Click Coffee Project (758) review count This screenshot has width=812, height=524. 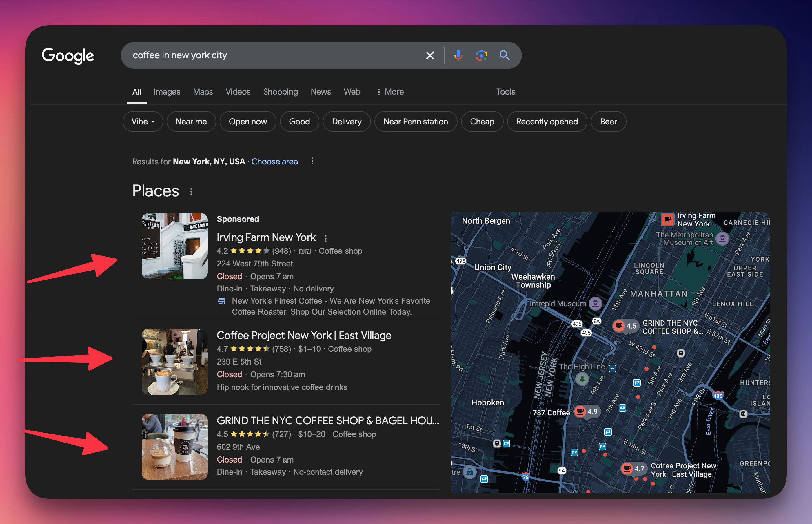pos(282,349)
